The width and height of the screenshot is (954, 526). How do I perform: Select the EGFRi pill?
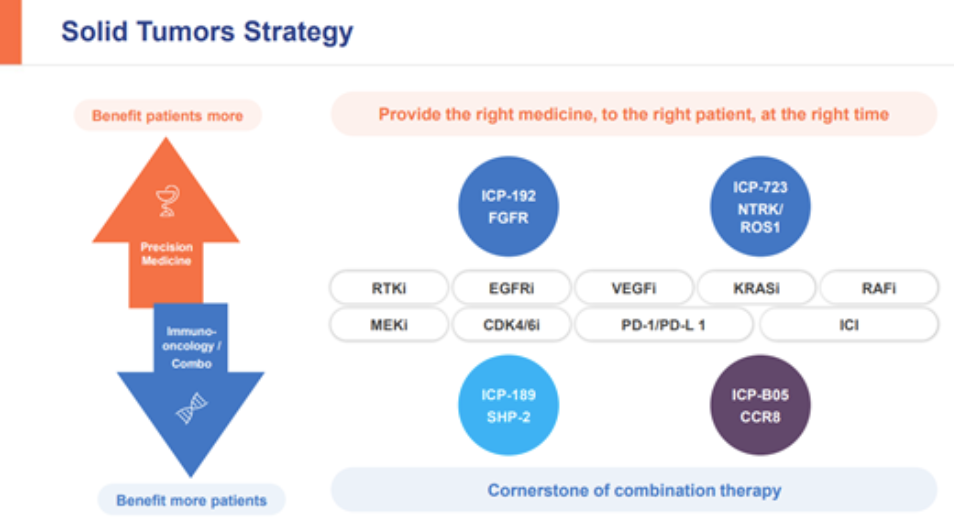pyautogui.click(x=512, y=288)
